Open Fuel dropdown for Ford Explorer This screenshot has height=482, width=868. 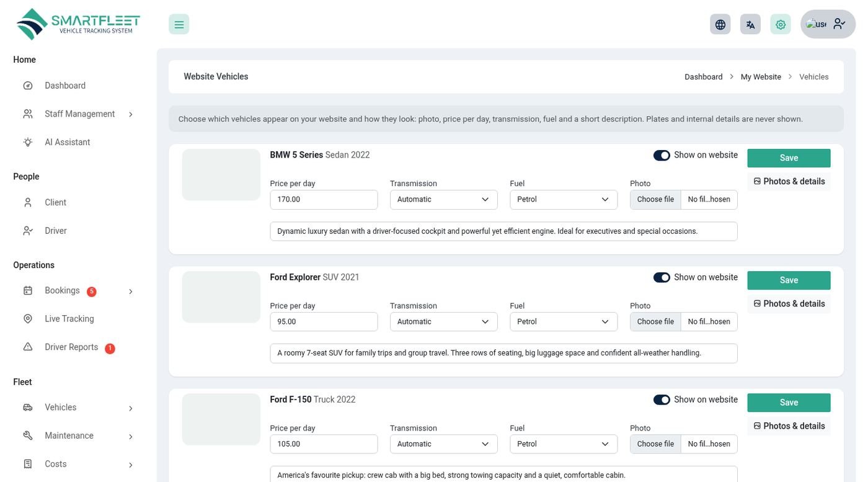[x=564, y=322]
